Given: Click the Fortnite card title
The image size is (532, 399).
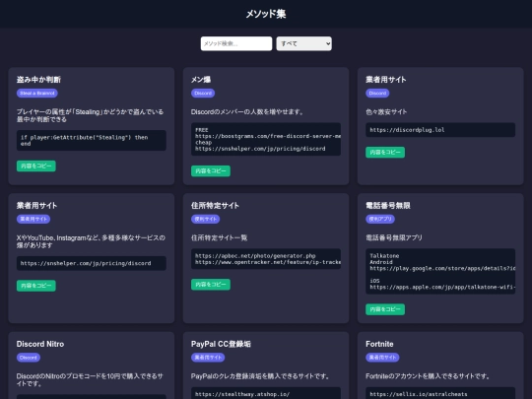Looking at the screenshot, I should tap(379, 344).
